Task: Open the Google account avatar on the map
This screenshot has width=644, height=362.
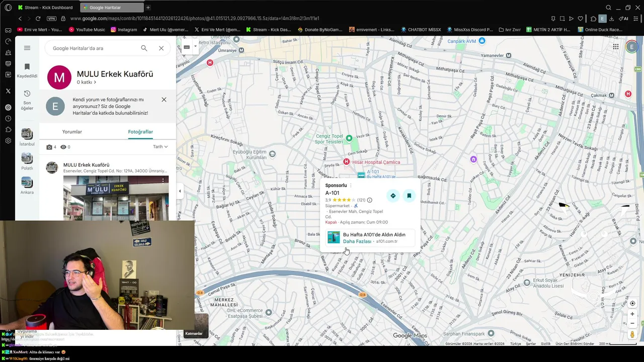Action: 632,47
